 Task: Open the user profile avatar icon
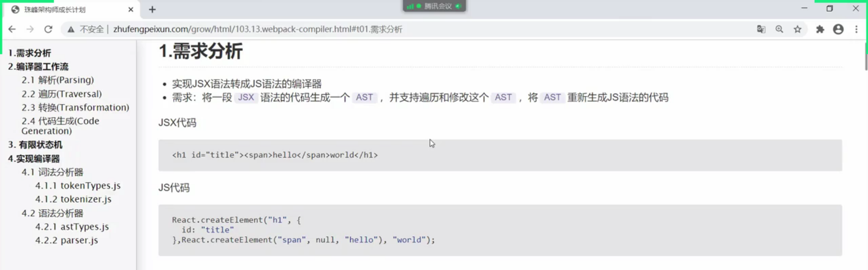pos(838,29)
